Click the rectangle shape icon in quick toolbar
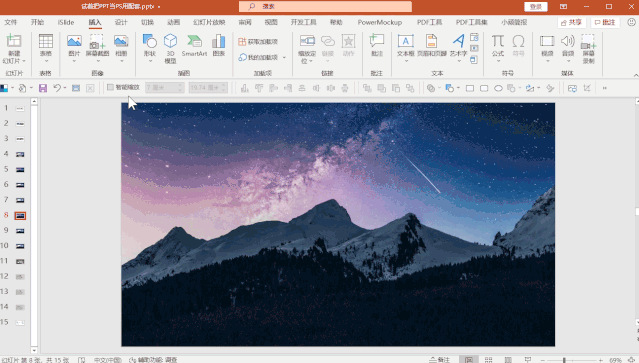Image resolution: width=639 pixels, height=363 pixels. pos(469,88)
